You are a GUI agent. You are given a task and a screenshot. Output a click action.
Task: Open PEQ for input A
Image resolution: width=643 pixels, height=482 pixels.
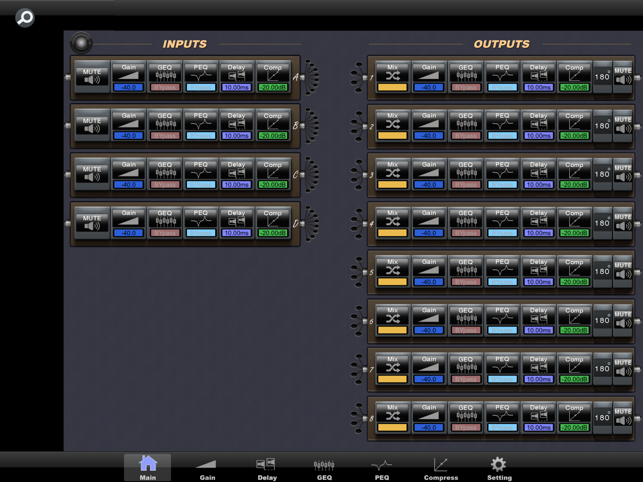click(x=201, y=76)
